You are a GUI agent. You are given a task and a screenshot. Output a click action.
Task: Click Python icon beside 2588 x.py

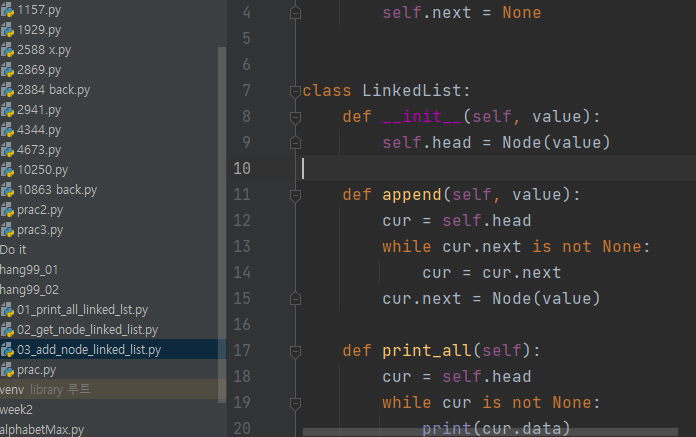8,50
